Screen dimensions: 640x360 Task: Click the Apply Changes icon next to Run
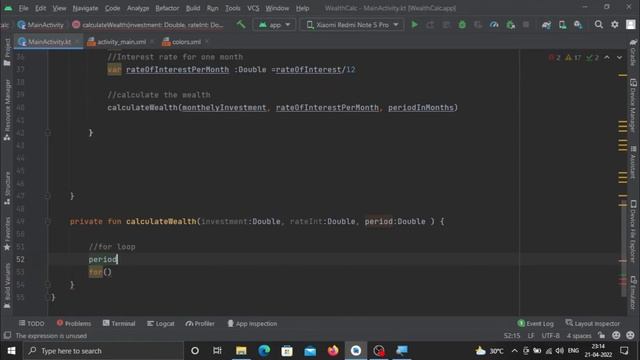coord(430,24)
